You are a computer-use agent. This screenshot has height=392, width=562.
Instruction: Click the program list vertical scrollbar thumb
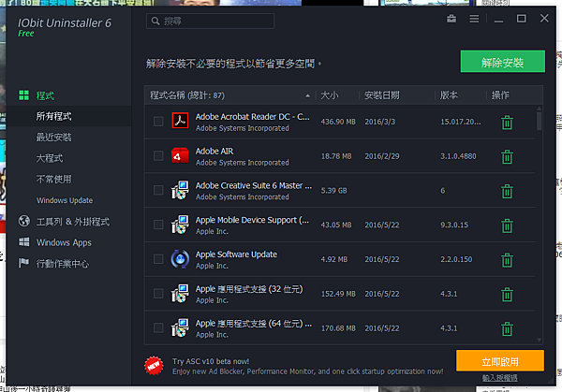coord(539,121)
